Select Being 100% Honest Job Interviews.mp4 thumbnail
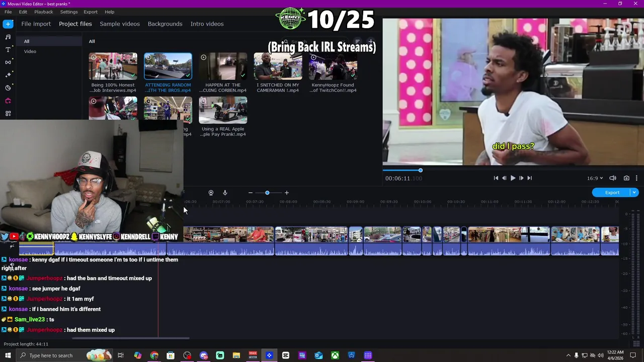The height and width of the screenshot is (362, 644). 113,66
